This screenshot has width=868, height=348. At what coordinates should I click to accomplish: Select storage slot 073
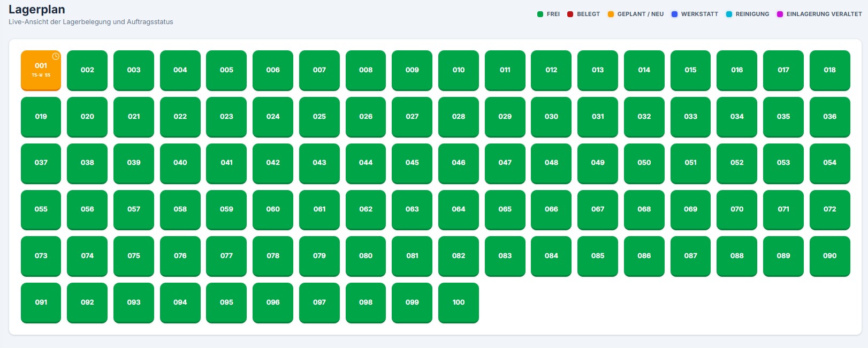point(41,256)
